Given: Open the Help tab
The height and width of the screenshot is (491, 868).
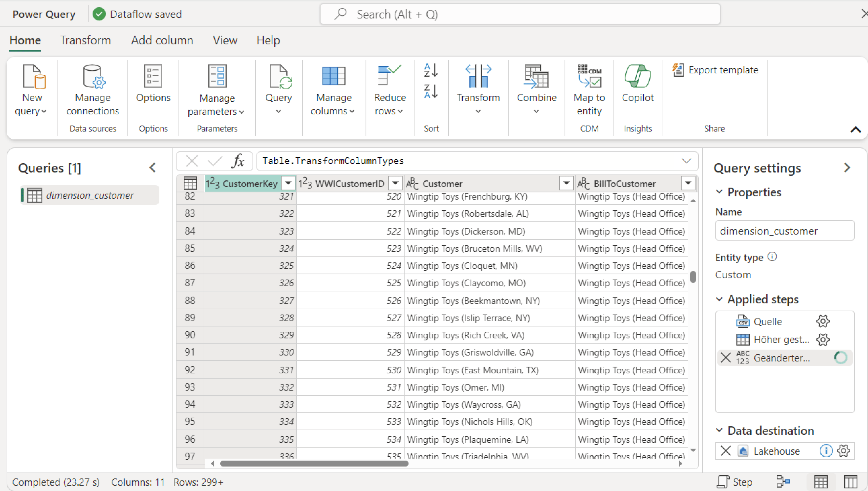Looking at the screenshot, I should point(268,40).
